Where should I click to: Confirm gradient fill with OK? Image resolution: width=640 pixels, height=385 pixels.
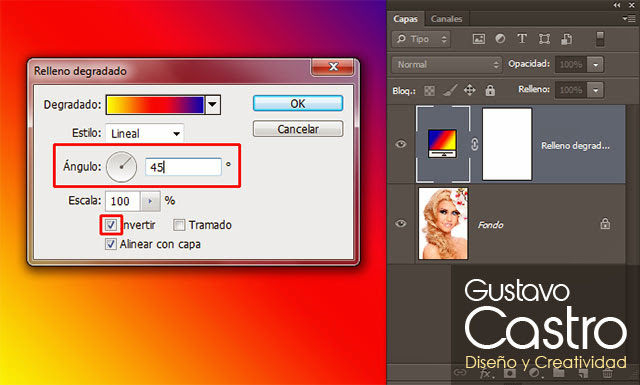click(x=298, y=103)
